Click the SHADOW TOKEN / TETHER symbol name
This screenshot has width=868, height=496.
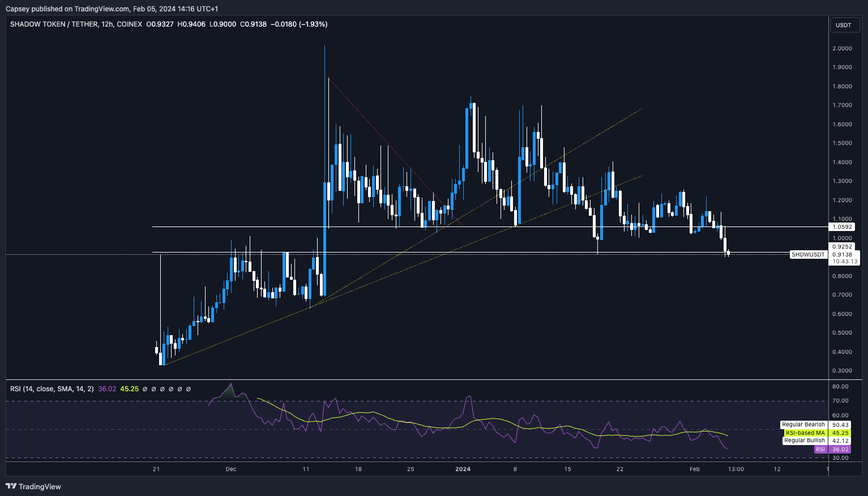click(x=53, y=24)
